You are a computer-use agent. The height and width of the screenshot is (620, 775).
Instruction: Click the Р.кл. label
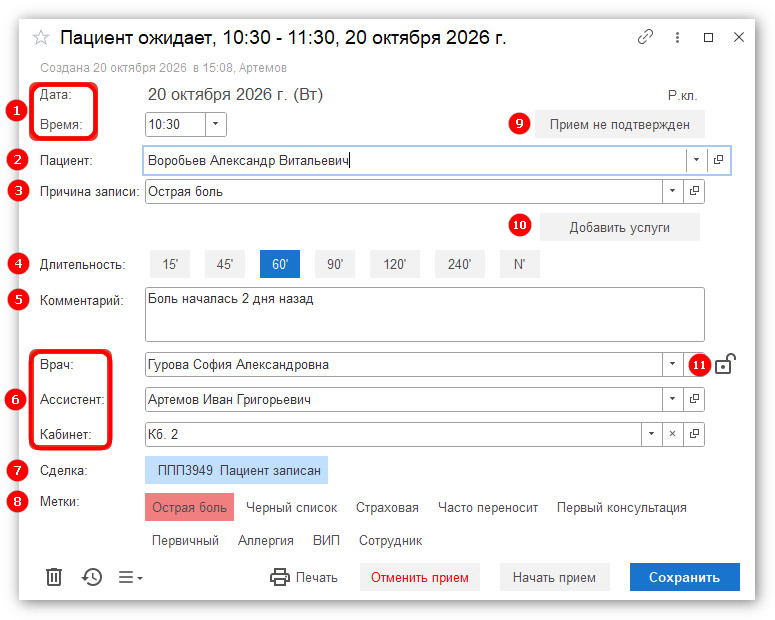pos(682,95)
